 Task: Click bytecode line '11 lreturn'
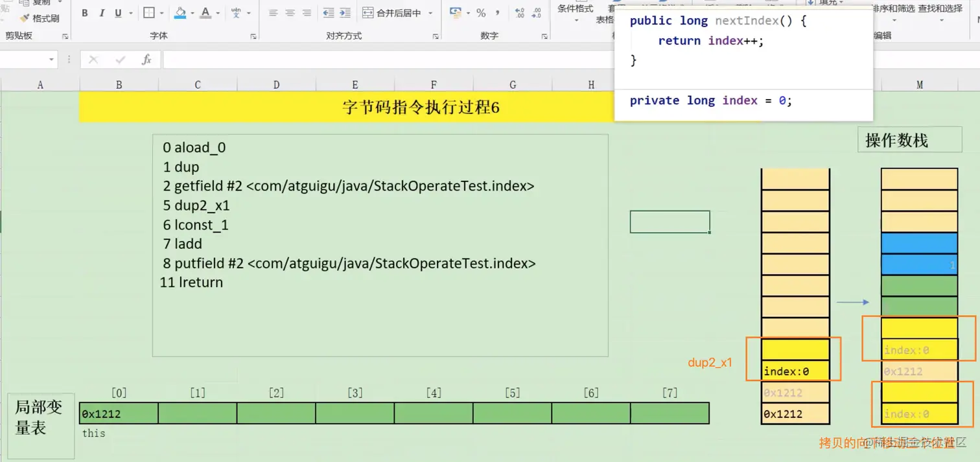(x=191, y=283)
